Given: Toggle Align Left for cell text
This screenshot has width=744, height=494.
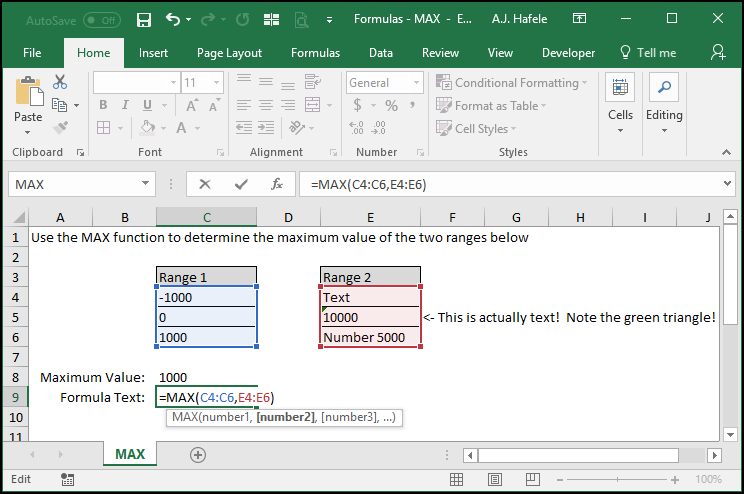Looking at the screenshot, I should 244,105.
